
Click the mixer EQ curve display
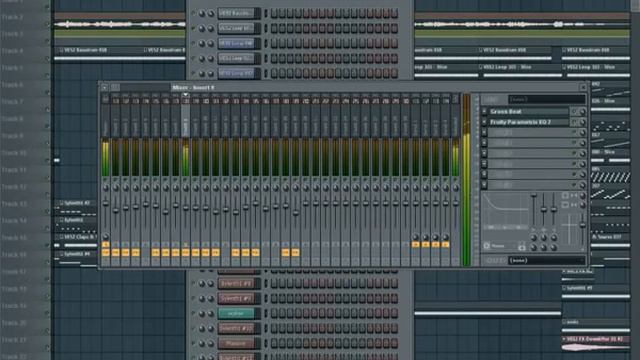(x=505, y=211)
